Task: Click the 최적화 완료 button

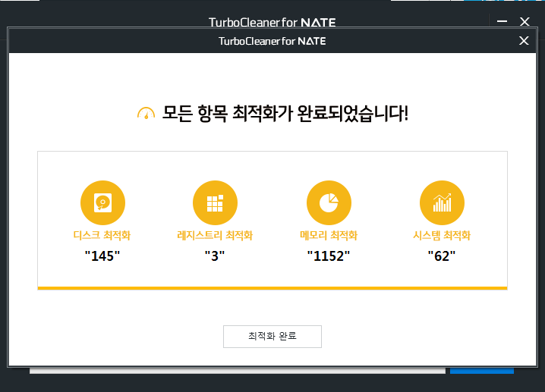Action: [x=272, y=336]
